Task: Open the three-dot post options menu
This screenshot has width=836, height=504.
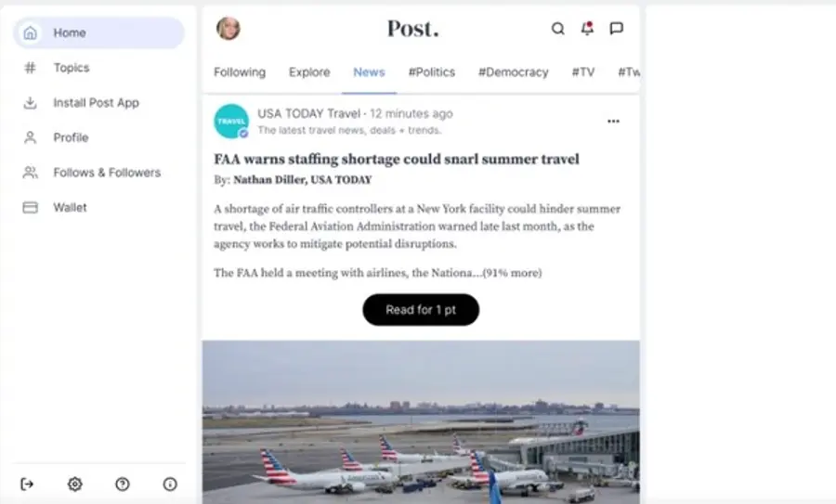Action: (x=613, y=121)
